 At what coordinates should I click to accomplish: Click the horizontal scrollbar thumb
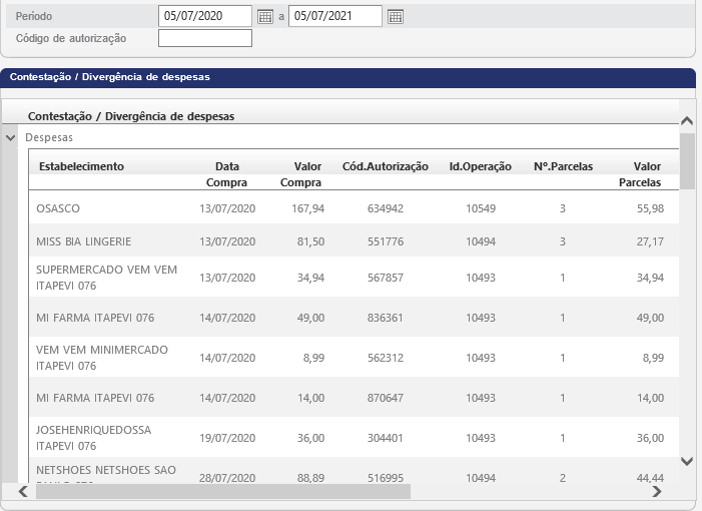[x=222, y=491]
